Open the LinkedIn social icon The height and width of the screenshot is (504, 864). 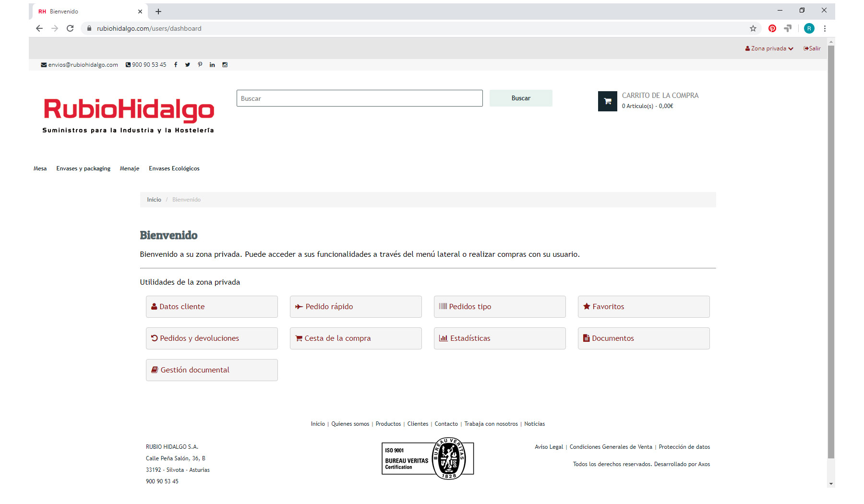coord(212,65)
